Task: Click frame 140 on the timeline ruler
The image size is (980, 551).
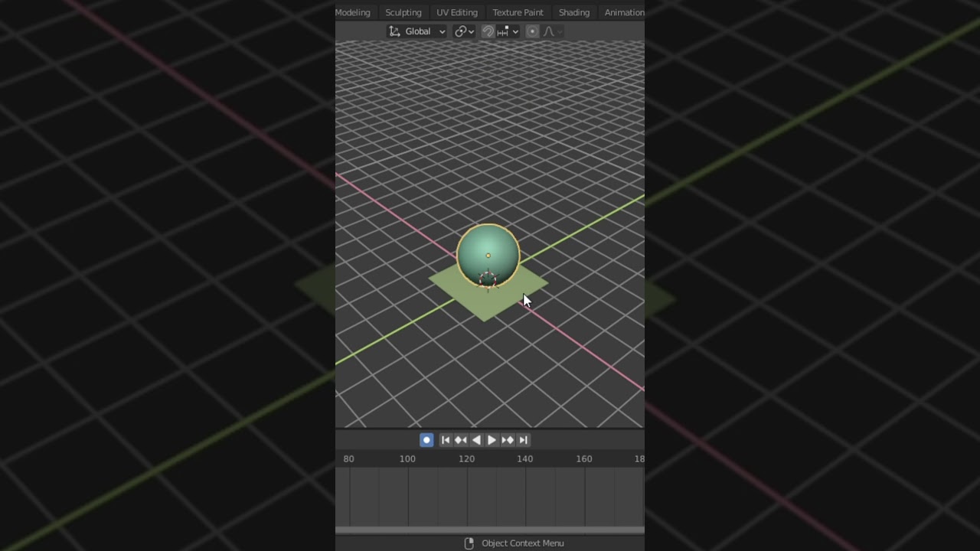Action: pos(524,458)
